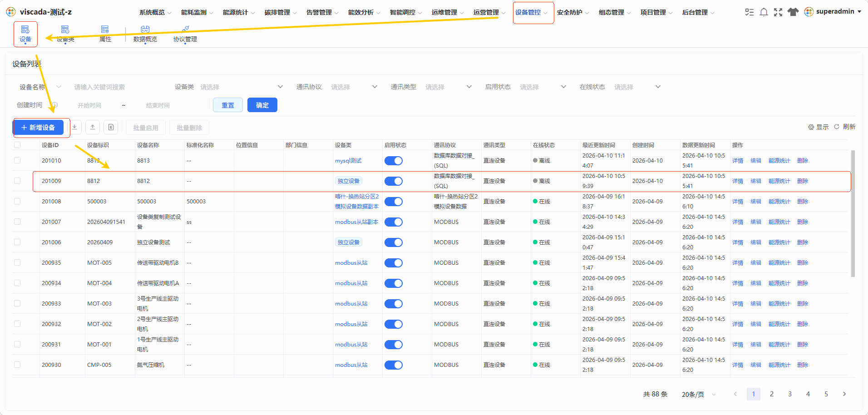The height and width of the screenshot is (415, 868).
Task: Open 详情 for device 201009
Action: point(738,181)
